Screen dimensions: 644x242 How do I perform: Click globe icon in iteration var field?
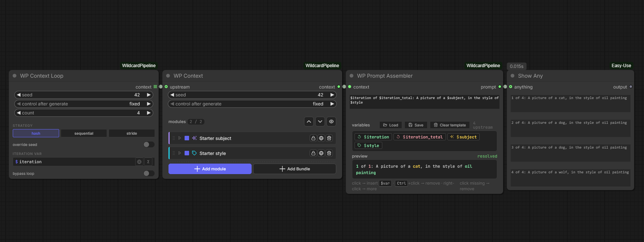coord(139,162)
